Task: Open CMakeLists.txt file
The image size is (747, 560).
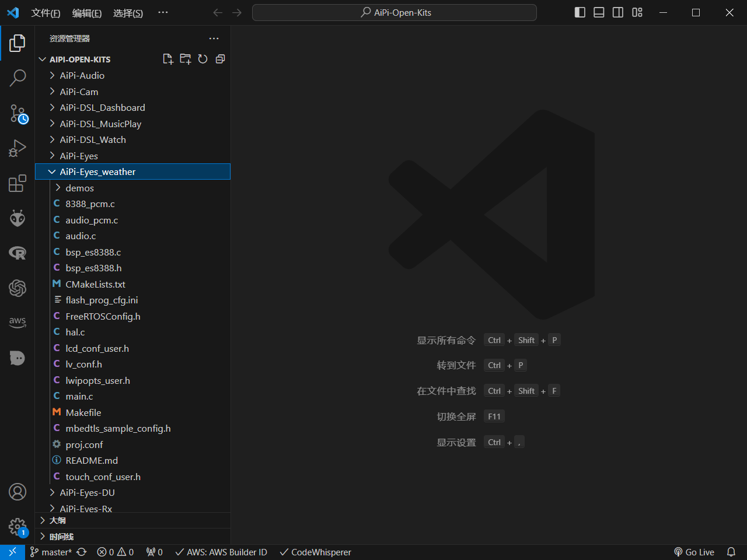Action: (x=133, y=284)
